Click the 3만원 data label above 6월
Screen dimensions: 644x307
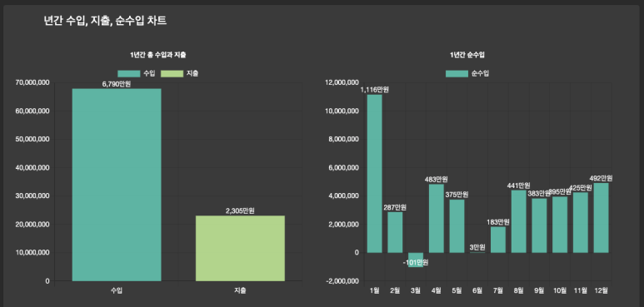477,248
